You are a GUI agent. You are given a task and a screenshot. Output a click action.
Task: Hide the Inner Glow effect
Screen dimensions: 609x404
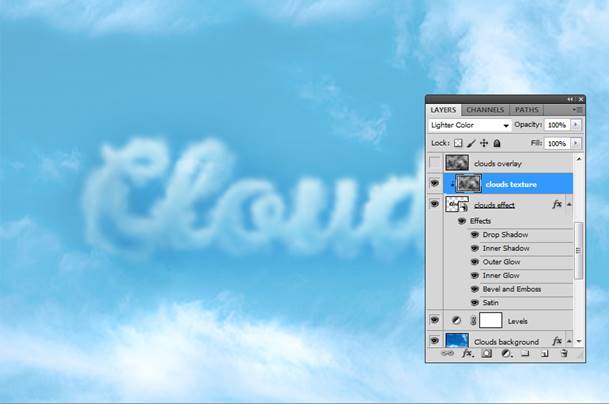[x=475, y=275]
